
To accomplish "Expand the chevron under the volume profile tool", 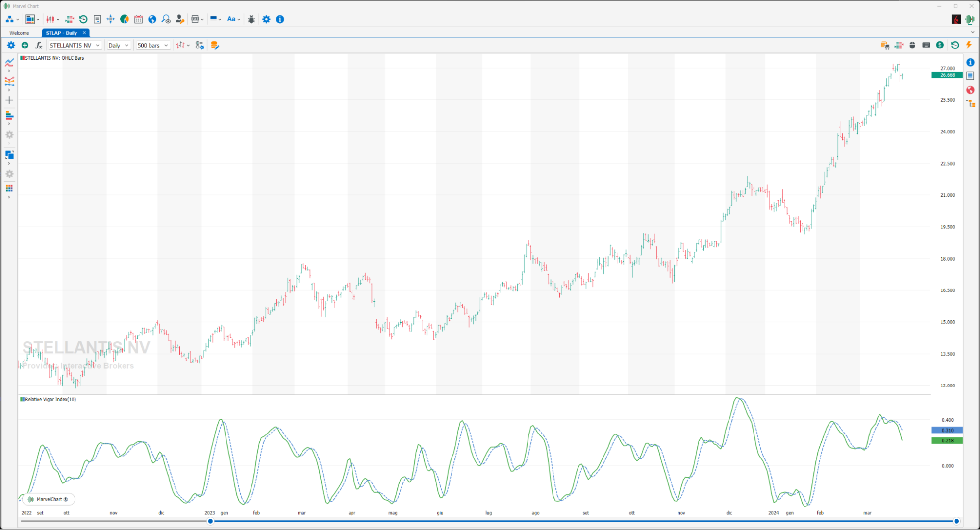I will pyautogui.click(x=9, y=123).
